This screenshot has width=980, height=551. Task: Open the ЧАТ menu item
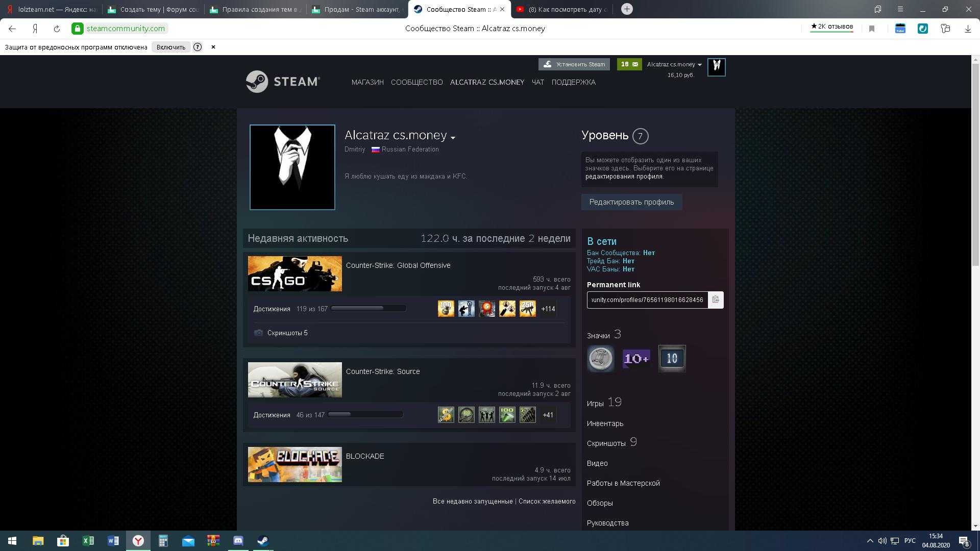click(537, 82)
